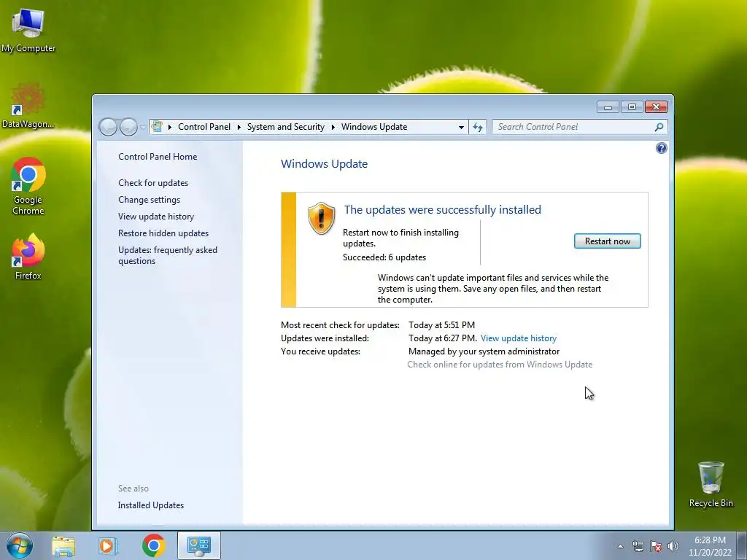Refresh the Windows Update page
The width and height of the screenshot is (747, 560).
point(477,127)
